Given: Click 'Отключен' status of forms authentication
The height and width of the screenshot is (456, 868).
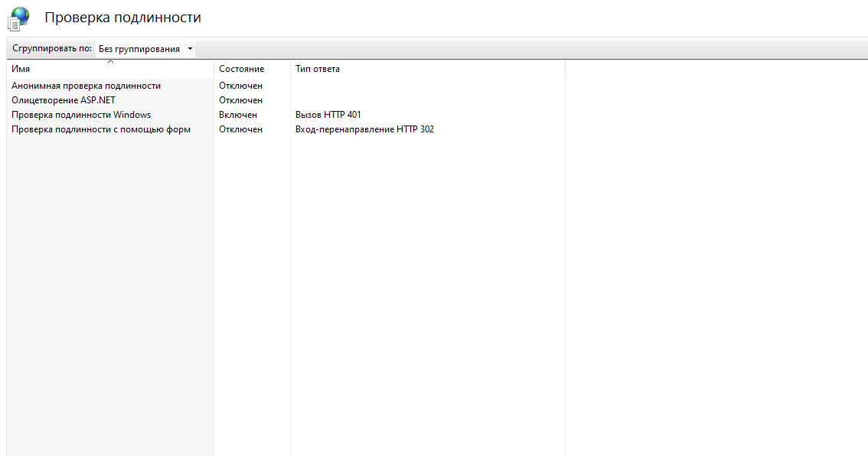Looking at the screenshot, I should (240, 129).
